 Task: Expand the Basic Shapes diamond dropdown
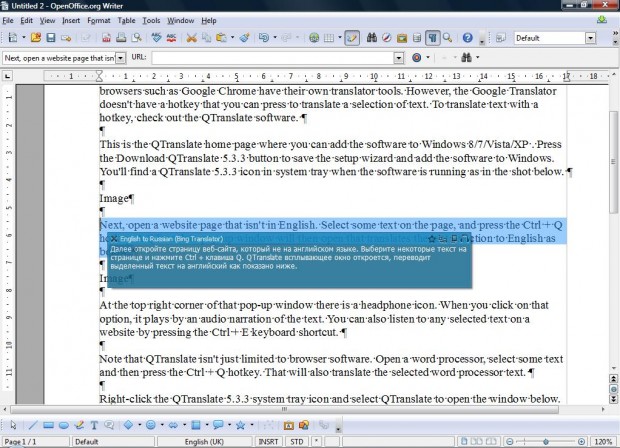(x=140, y=425)
